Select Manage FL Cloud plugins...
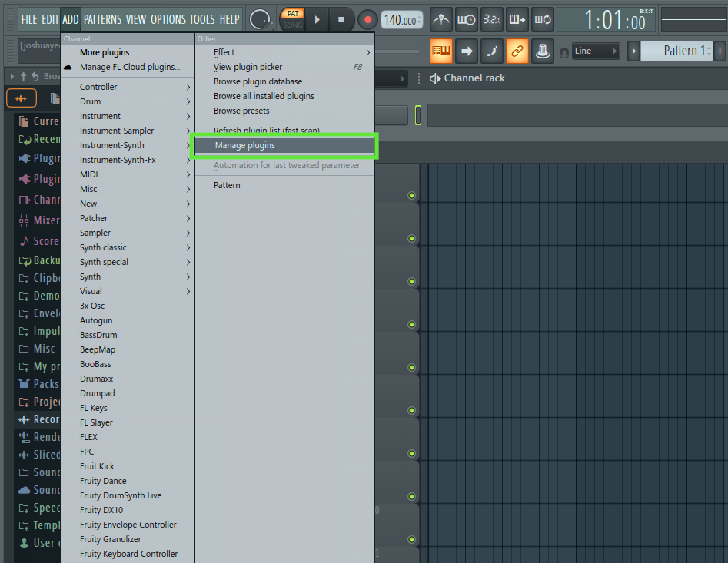The width and height of the screenshot is (728, 563). [130, 67]
